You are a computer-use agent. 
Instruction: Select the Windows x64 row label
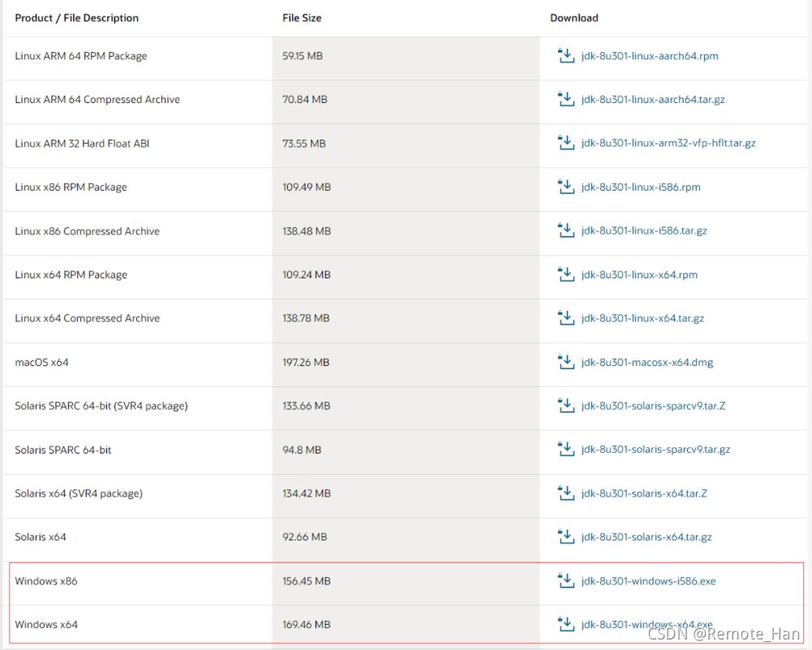click(x=46, y=625)
